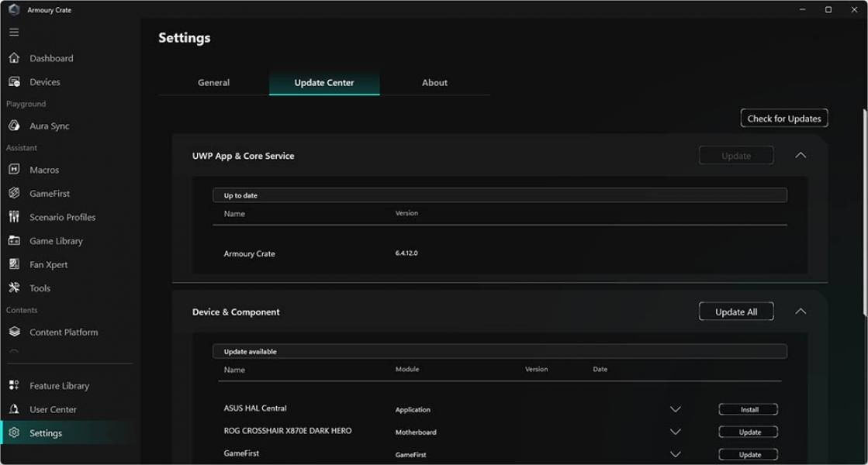This screenshot has width=868, height=465.
Task: Select the Update Center tab
Action: (x=324, y=82)
